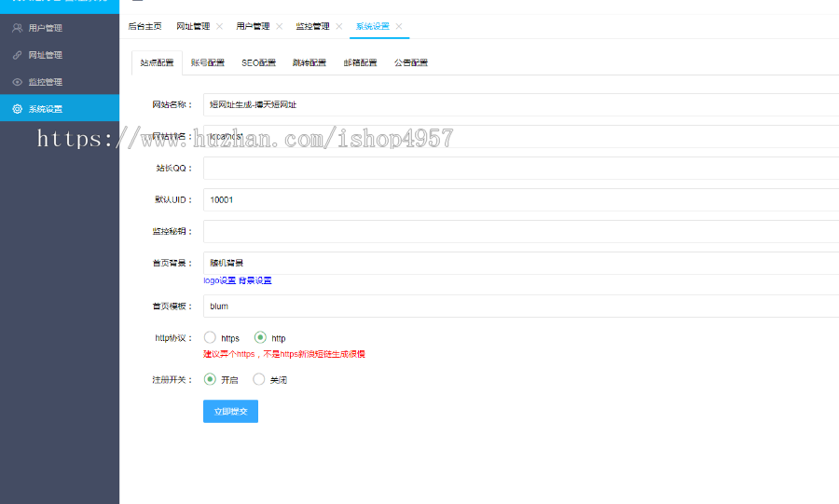Screen dimensions: 839x504
Task: Select the 账号配置 settings tab
Action: click(208, 62)
